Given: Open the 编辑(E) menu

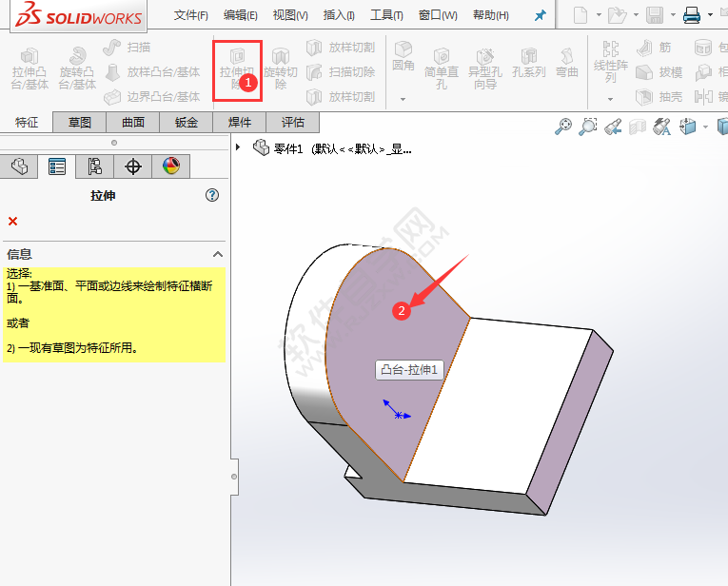Looking at the screenshot, I should point(240,15).
